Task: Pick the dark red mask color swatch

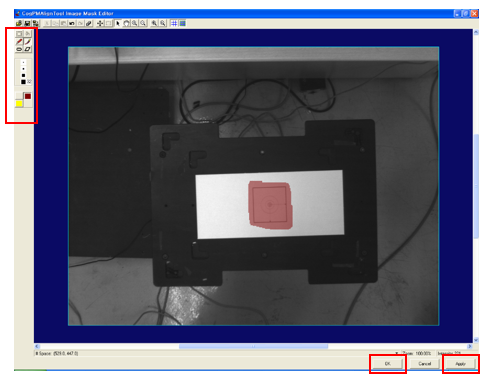Action: pos(28,96)
